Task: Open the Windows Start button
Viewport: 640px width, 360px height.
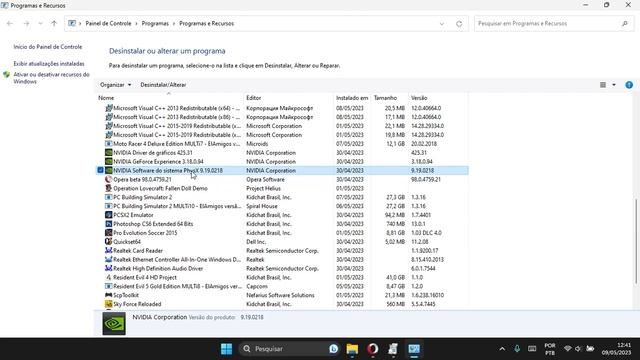Action: click(x=227, y=349)
